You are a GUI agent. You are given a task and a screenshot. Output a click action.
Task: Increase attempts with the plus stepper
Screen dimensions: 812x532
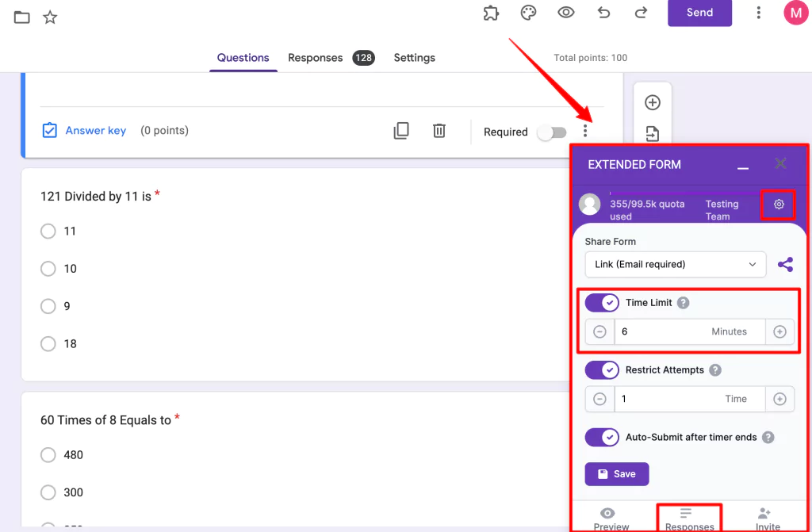coord(780,399)
